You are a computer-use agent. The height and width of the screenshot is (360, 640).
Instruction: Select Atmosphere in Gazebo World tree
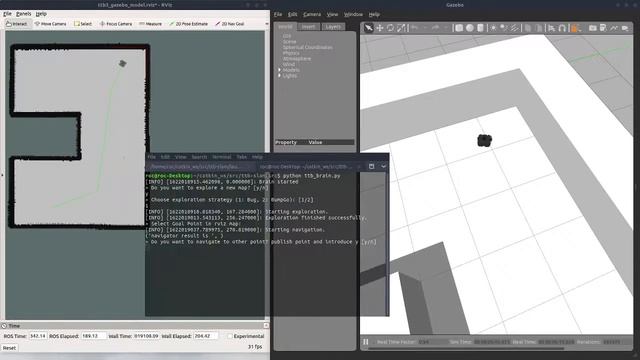click(x=297, y=59)
